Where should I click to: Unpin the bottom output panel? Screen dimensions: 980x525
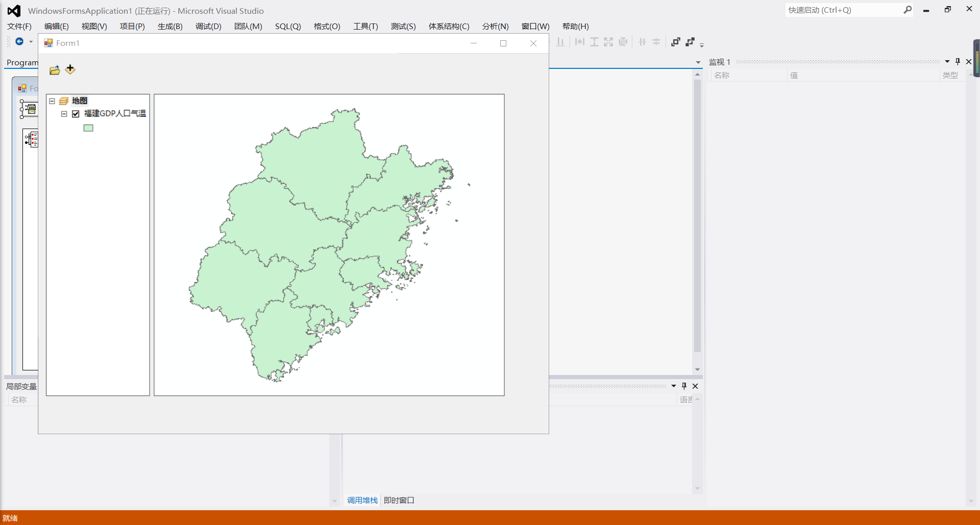tap(684, 386)
